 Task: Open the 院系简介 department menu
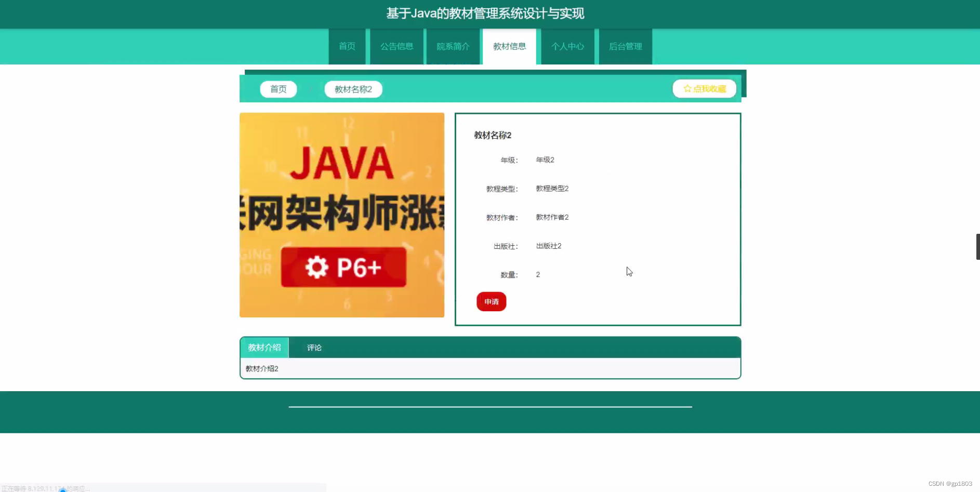(x=453, y=46)
